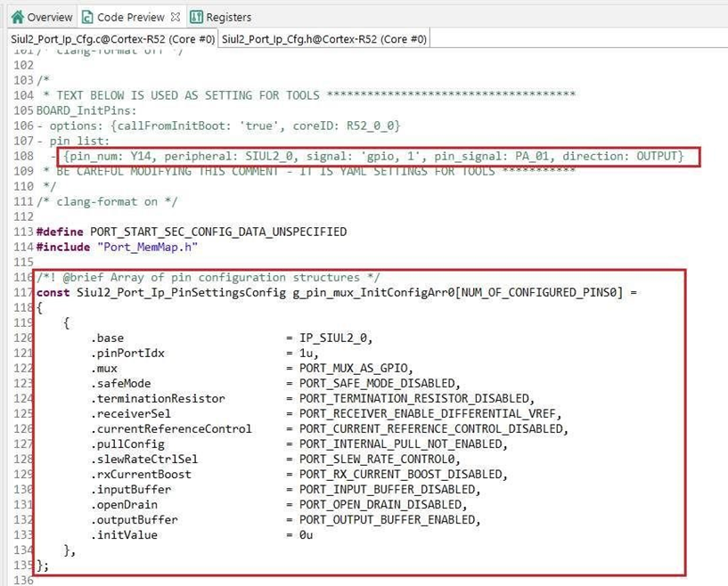728x586 pixels.
Task: Click the BE CAREFUL MODIFYING THIS COMMENT line
Action: click(x=308, y=171)
